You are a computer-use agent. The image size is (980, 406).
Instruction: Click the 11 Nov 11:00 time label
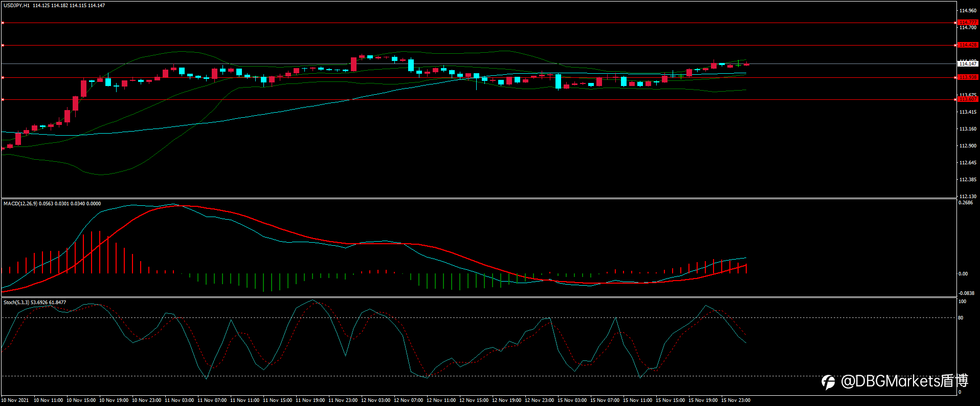tap(244, 400)
